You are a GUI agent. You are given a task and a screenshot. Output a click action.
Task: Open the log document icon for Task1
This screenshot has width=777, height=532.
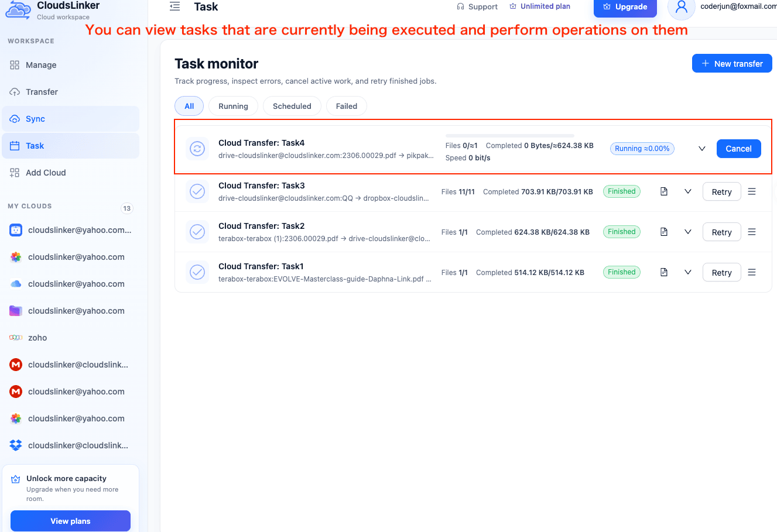click(664, 272)
